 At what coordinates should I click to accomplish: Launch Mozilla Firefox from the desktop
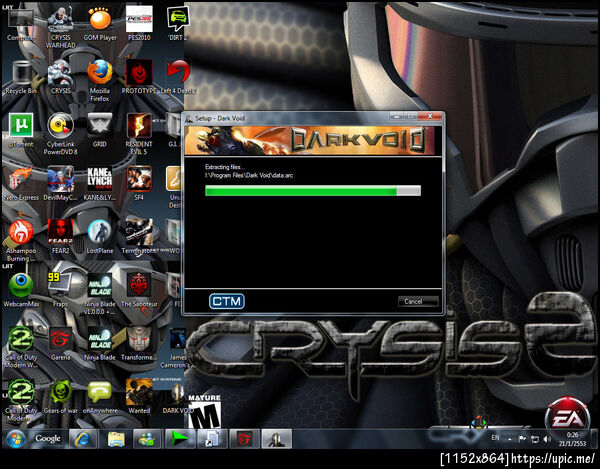(x=100, y=81)
